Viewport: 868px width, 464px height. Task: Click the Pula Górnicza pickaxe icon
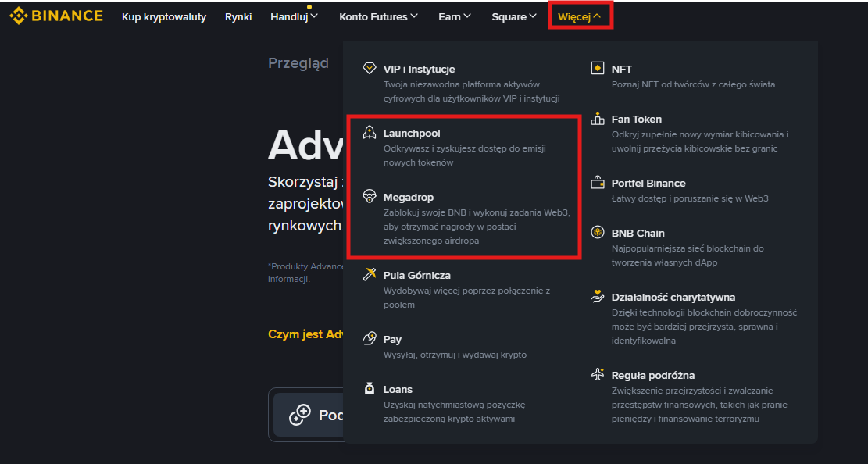click(x=370, y=275)
